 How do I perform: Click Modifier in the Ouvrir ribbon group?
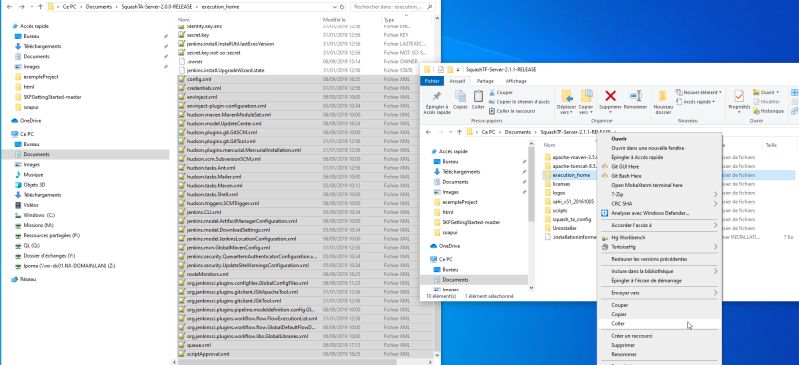click(767, 102)
